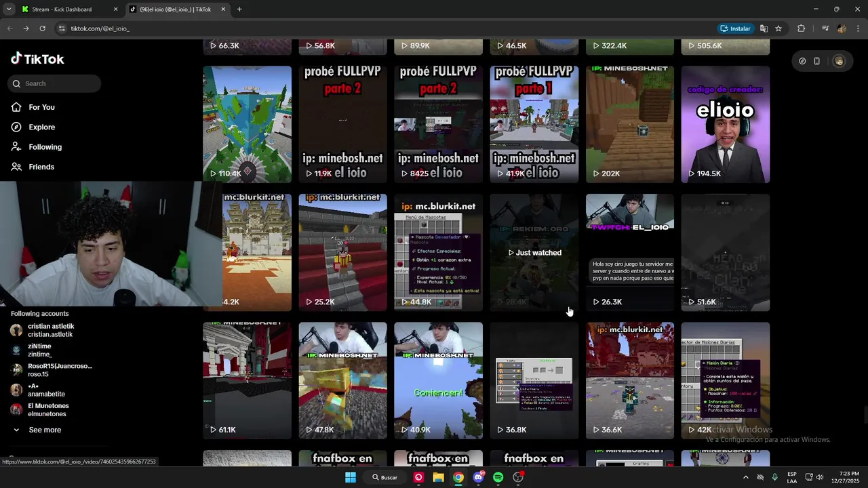Click the Instalar button in address bar
Image resolution: width=868 pixels, height=488 pixels.
(x=735, y=28)
